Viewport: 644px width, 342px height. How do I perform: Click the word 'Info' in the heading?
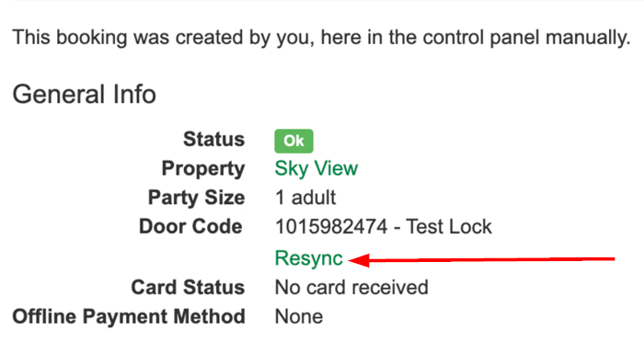click(x=134, y=94)
